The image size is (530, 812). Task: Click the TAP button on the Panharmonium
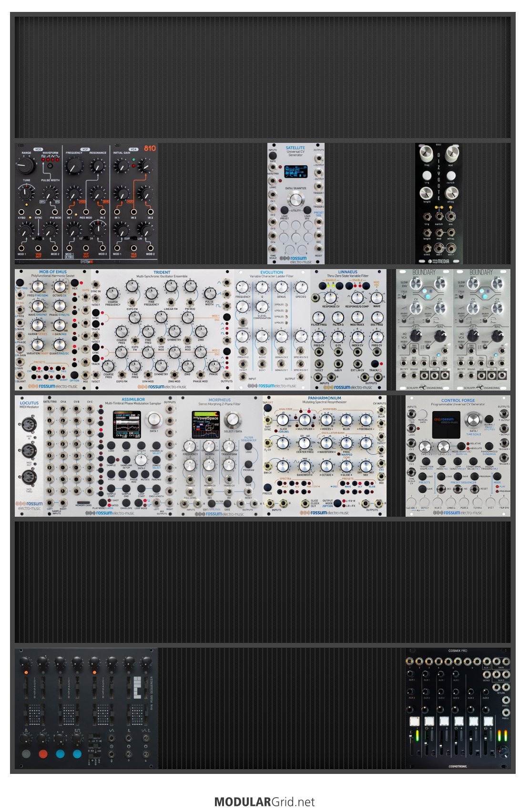pyautogui.click(x=268, y=407)
